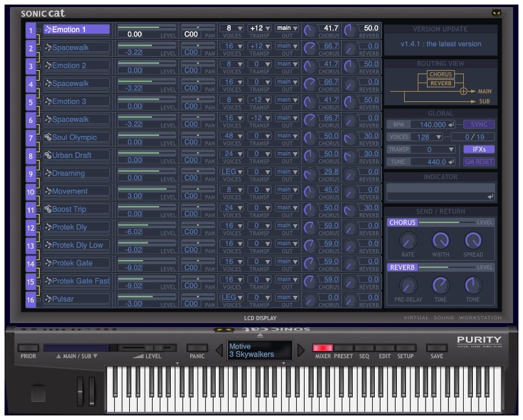The height and width of the screenshot is (420, 523).
Task: Click the chorus SPREAD knob
Action: pyautogui.click(x=473, y=241)
